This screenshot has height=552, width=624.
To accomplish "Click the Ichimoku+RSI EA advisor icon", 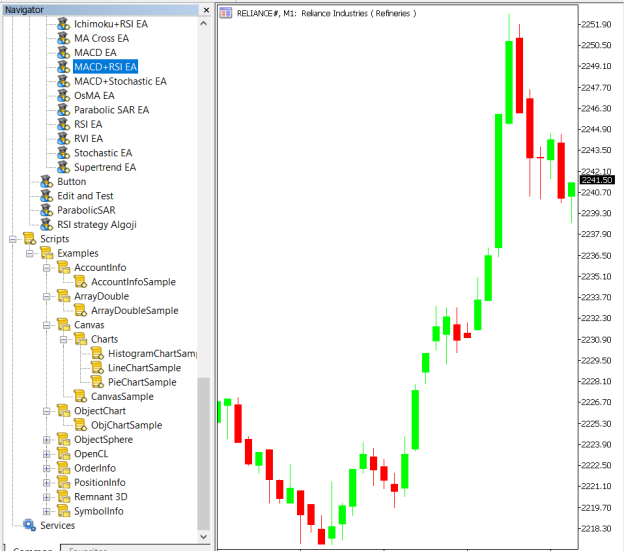I will [63, 24].
